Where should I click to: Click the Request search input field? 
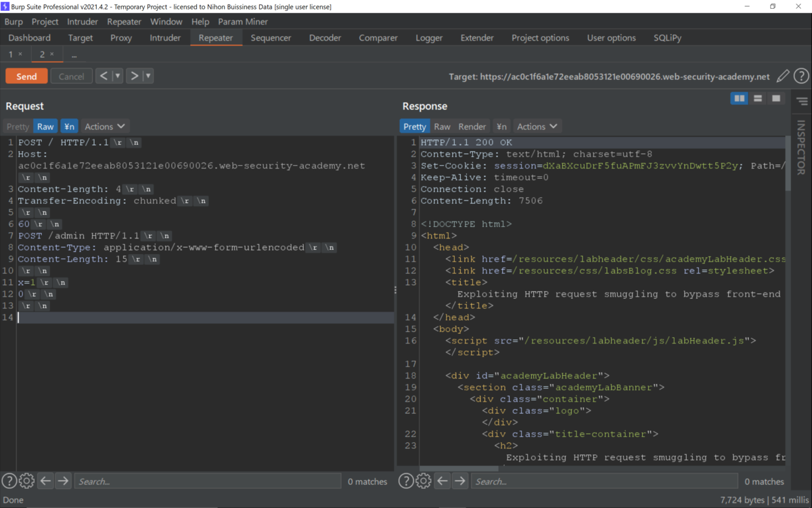[x=207, y=481]
